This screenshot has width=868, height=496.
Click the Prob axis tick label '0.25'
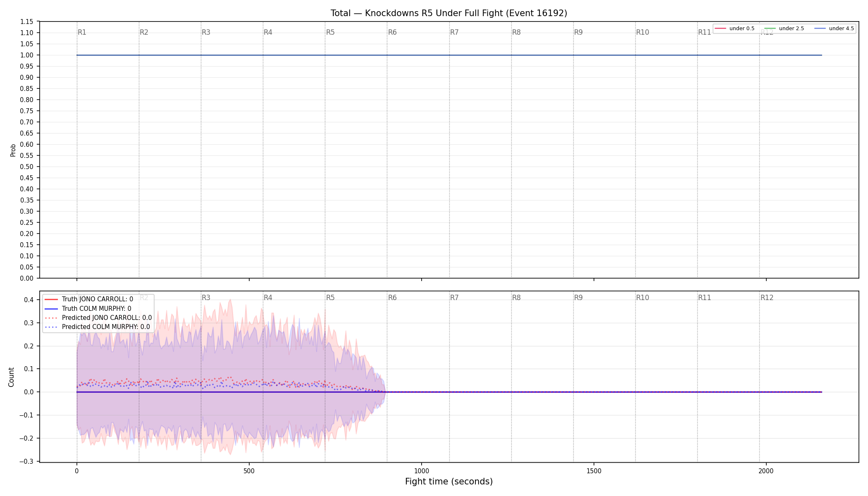[27, 222]
